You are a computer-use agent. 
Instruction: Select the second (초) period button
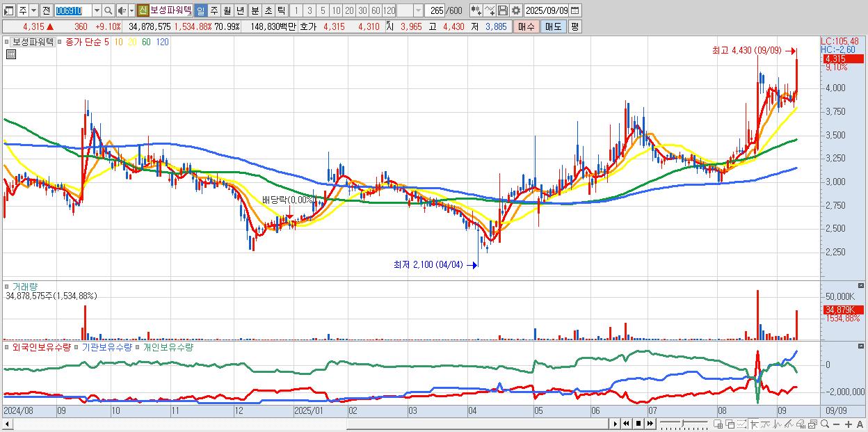click(x=268, y=10)
